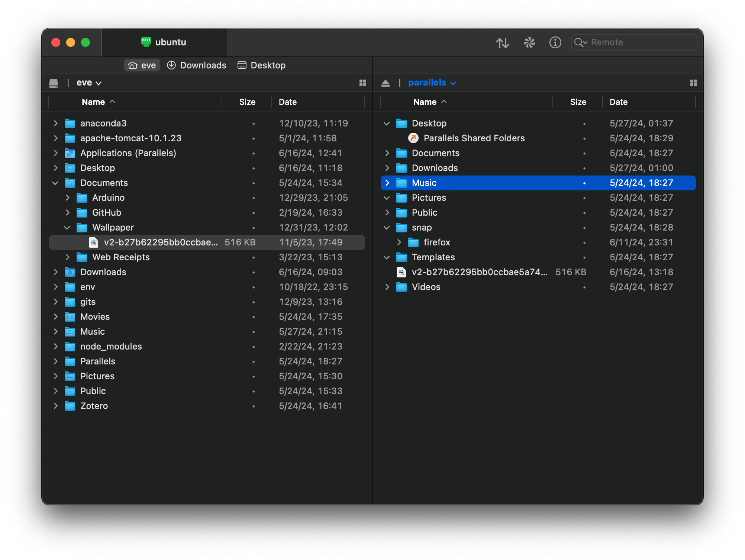The width and height of the screenshot is (745, 560).
Task: Select the node_modules folder row
Action: pos(207,347)
